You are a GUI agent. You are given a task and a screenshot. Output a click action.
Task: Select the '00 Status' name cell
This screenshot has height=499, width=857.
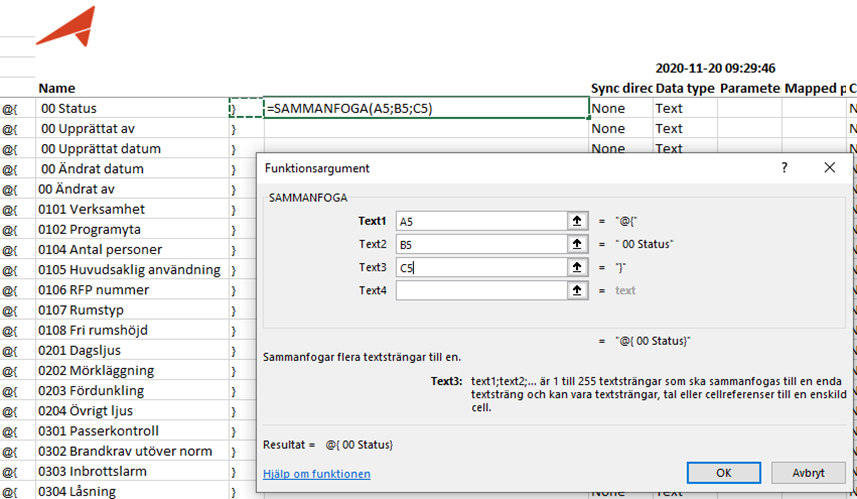[132, 108]
